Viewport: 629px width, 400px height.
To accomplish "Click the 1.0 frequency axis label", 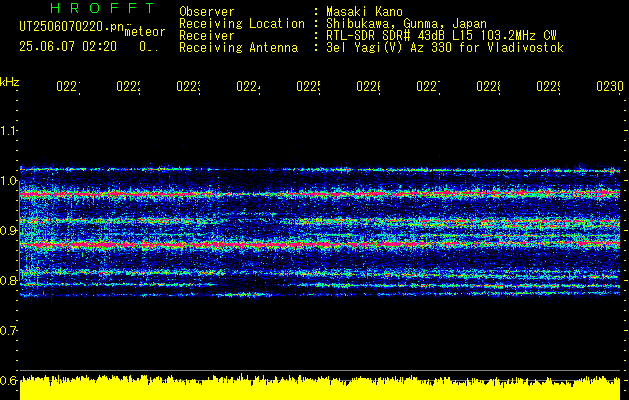I will click(8, 181).
